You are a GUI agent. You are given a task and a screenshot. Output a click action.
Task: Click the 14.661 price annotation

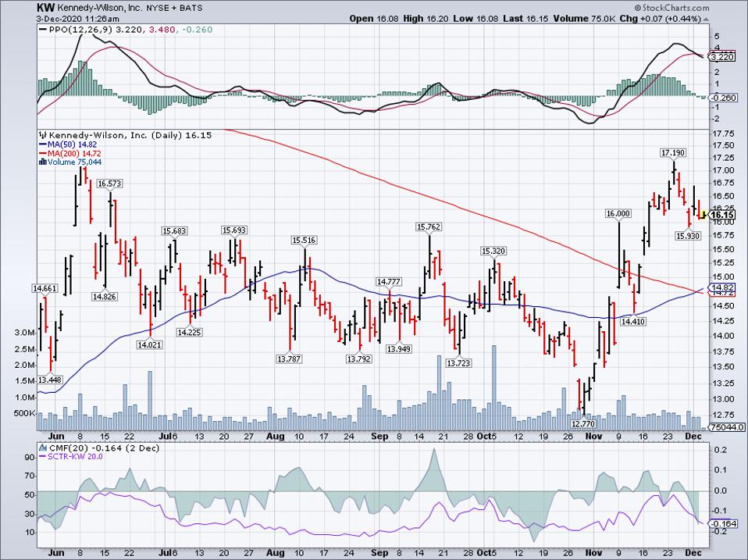coord(45,288)
